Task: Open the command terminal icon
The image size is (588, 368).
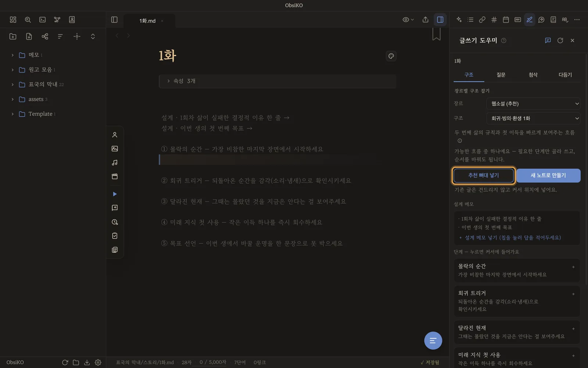Action: coord(43,20)
